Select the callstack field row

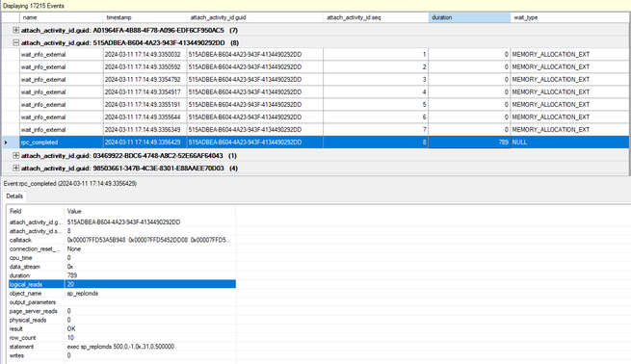coord(122,240)
